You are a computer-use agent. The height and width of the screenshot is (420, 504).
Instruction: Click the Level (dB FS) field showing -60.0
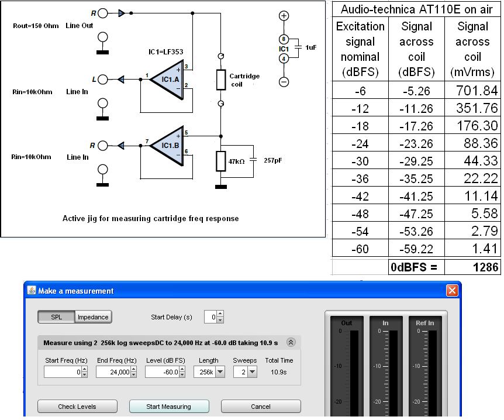[x=163, y=372]
